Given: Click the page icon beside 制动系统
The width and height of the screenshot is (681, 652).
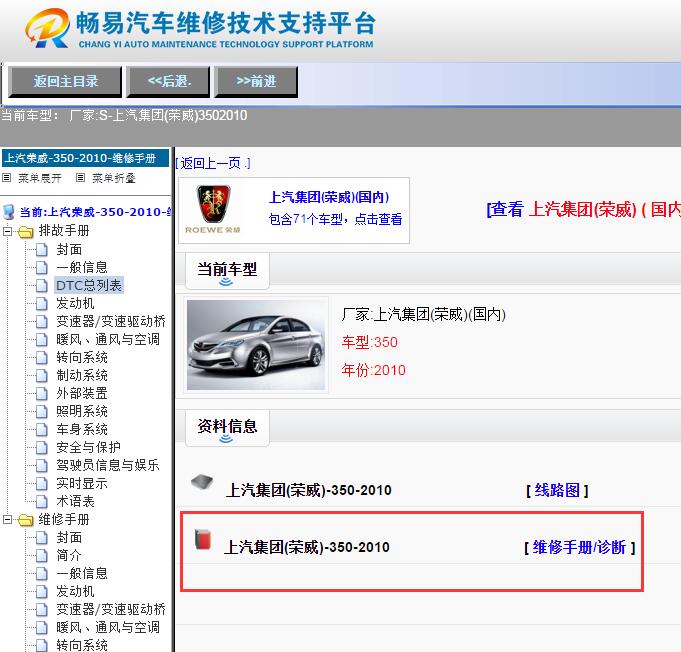Looking at the screenshot, I should (42, 375).
